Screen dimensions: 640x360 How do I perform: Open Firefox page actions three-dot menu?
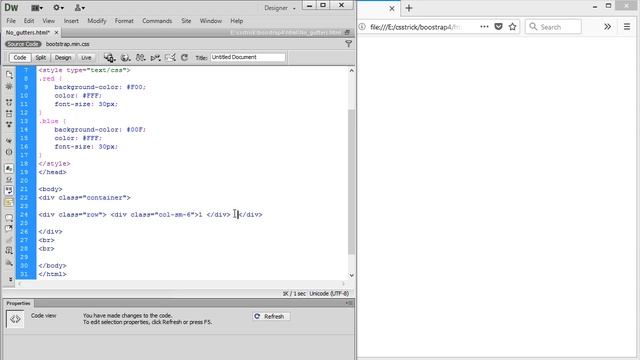pos(484,27)
